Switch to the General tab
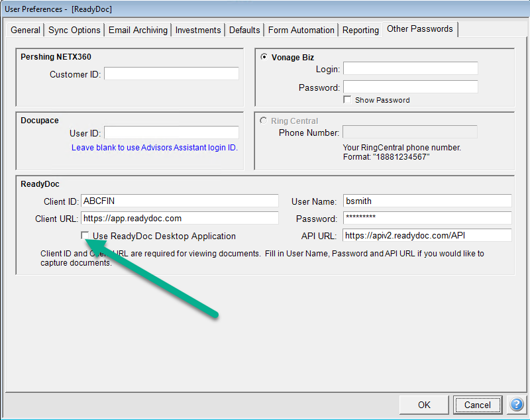The height and width of the screenshot is (420, 530). 25,30
